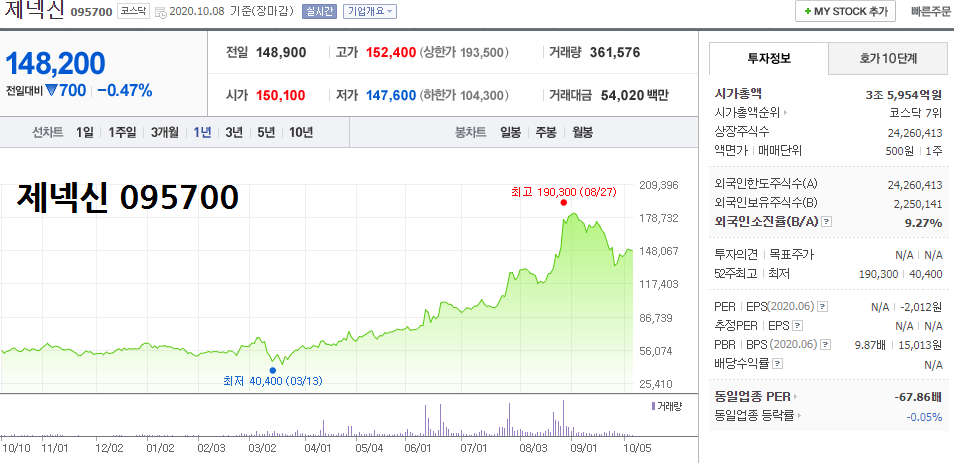Screen dimensions: 954x463
Task: Click the help icon beside 추정PER EPS
Action: pyautogui.click(x=798, y=325)
